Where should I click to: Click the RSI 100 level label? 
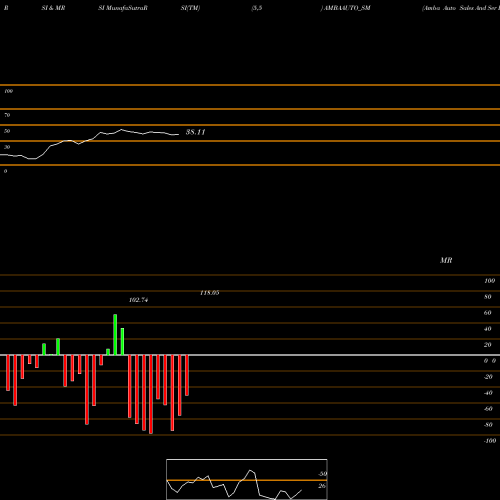coord(8,91)
